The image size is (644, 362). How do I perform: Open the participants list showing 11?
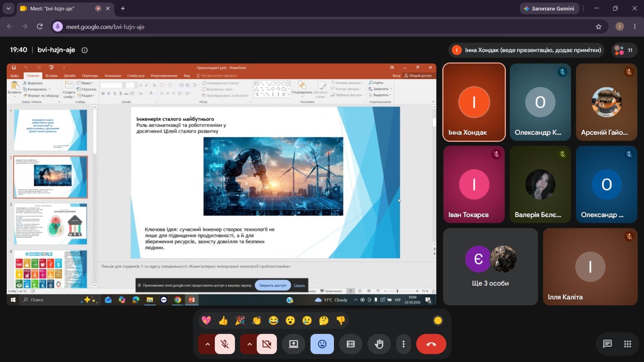tap(623, 50)
